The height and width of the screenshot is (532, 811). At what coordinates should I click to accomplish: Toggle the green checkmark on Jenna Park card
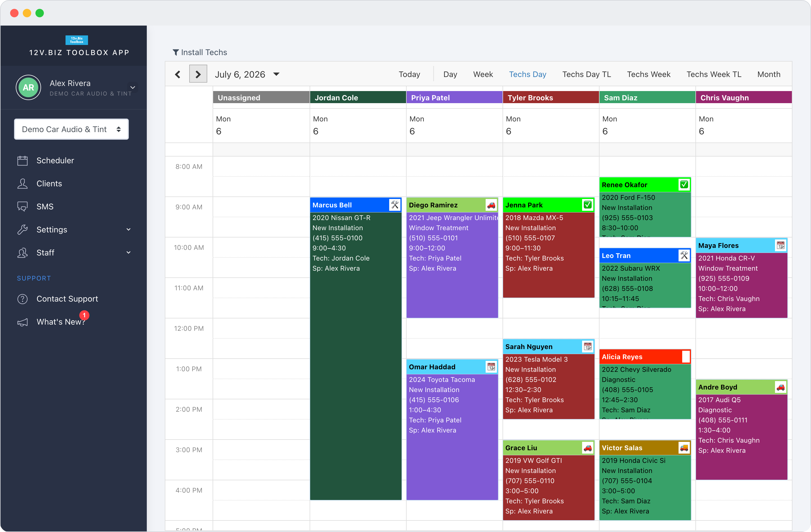[587, 205]
